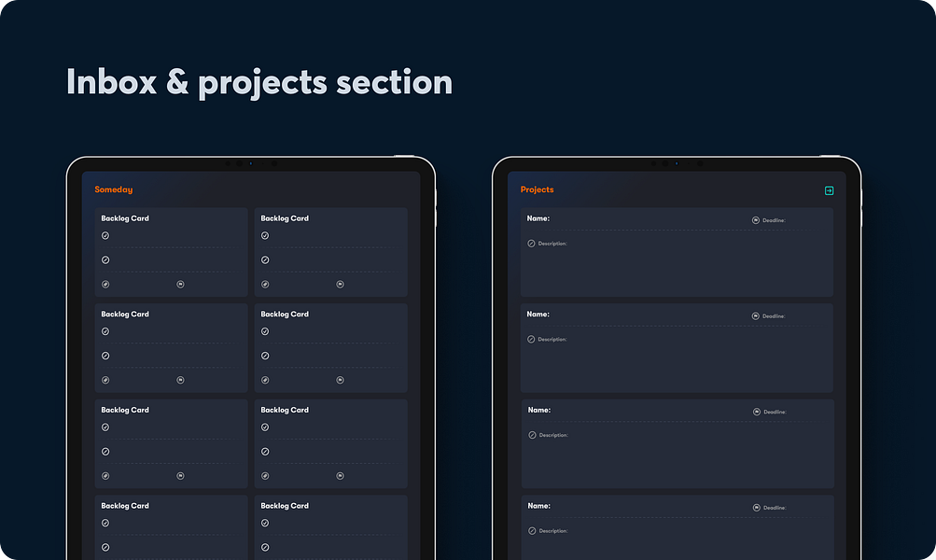Click Description pencil icon in fourth project card
This screenshot has height=560, width=936.
(x=533, y=531)
